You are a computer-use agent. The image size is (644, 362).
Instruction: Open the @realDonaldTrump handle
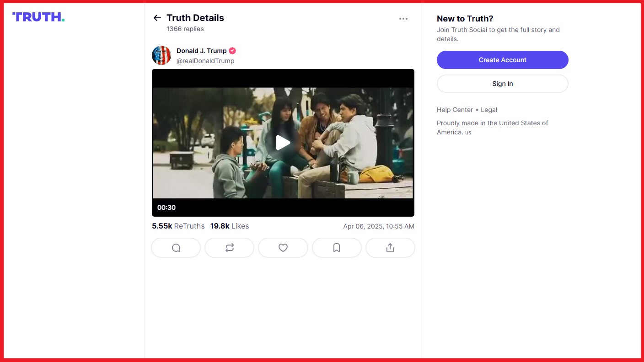[205, 61]
